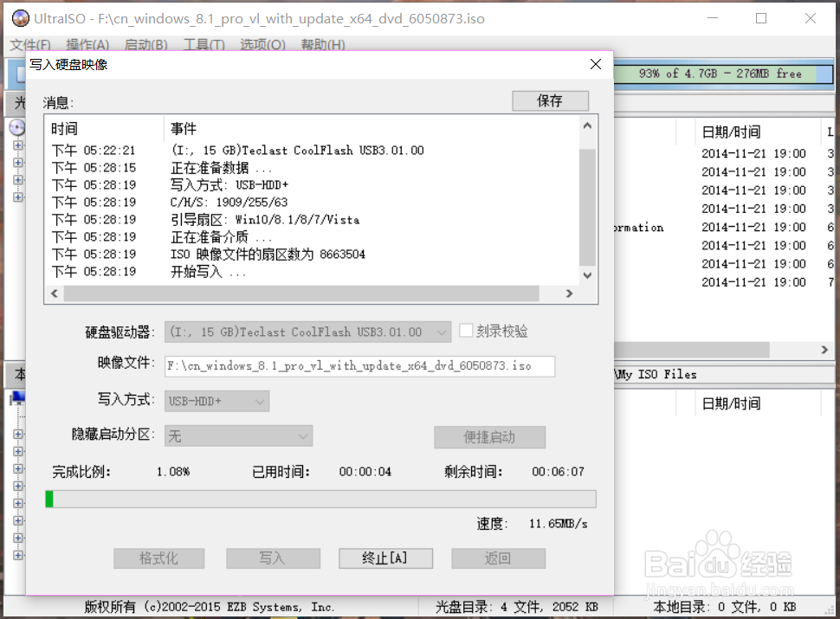Click the UltraISO app icon in title bar
The height and width of the screenshot is (619, 840).
click(21, 18)
